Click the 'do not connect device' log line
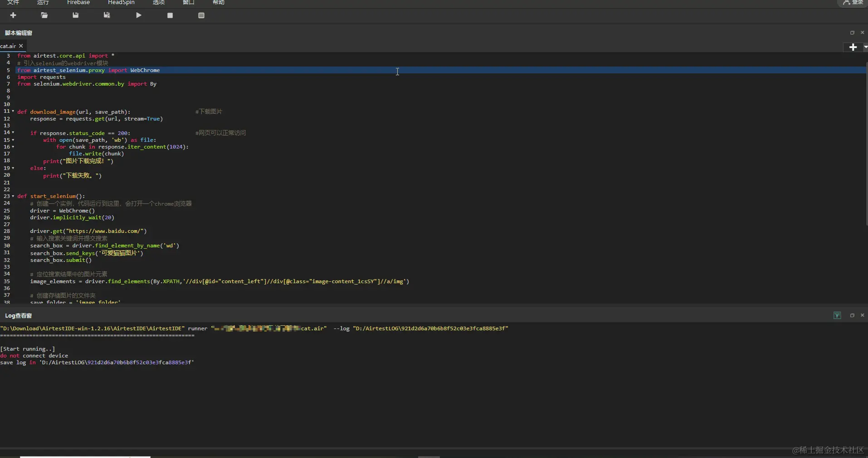This screenshot has width=868, height=458. 34,356
